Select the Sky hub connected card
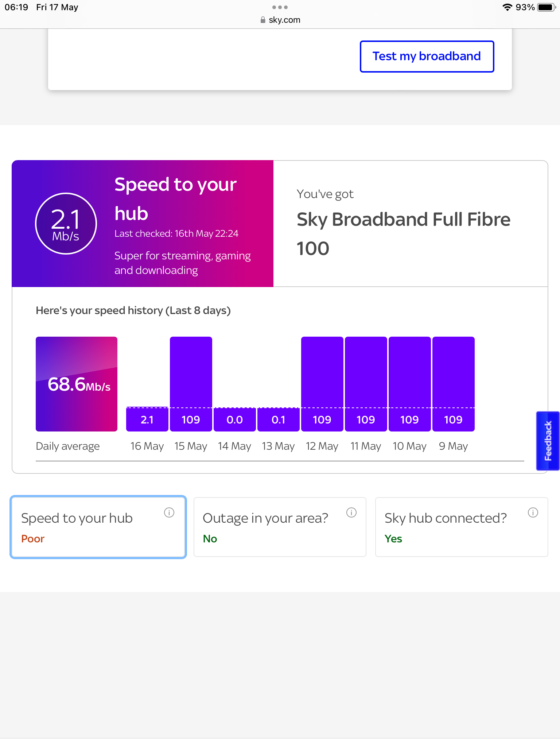The height and width of the screenshot is (747, 560). click(x=461, y=527)
